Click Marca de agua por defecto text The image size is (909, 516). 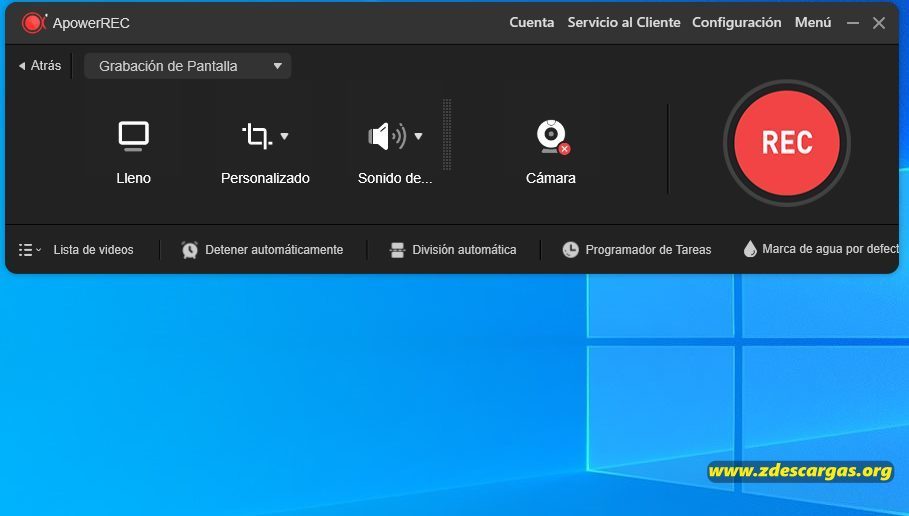(831, 249)
